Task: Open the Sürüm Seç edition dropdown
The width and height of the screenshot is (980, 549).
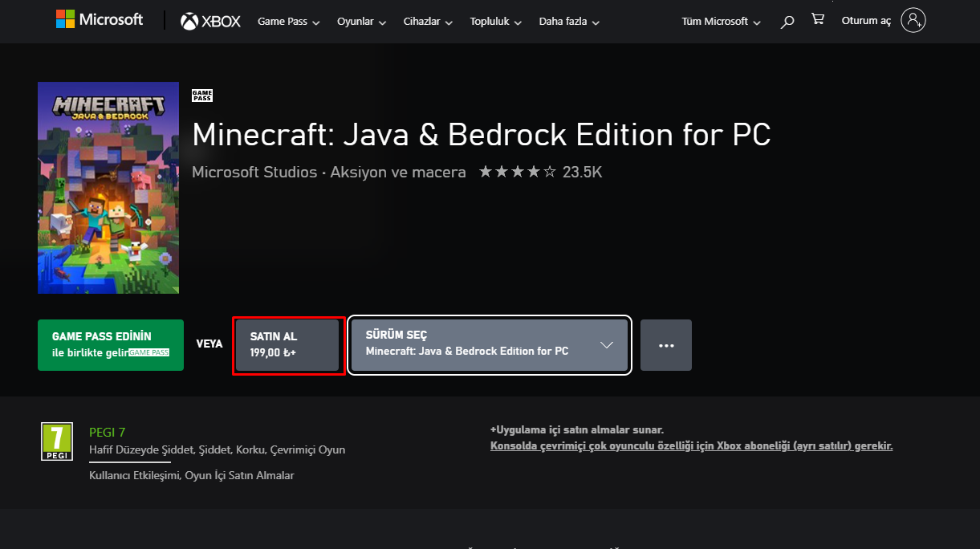Action: pos(490,345)
